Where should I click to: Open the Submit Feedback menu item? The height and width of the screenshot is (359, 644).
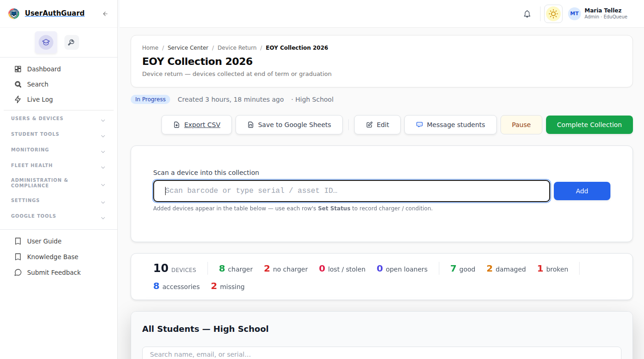pos(58,272)
